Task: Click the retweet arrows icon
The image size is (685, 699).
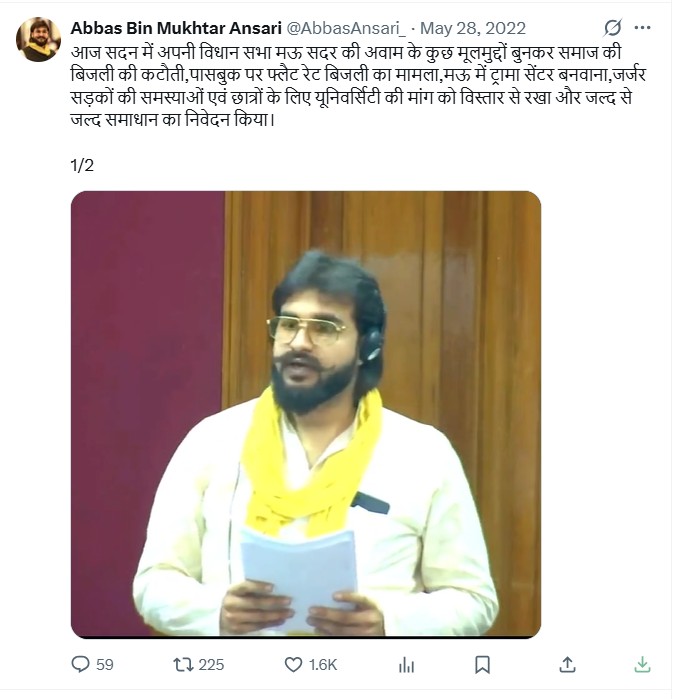Action: tap(183, 665)
